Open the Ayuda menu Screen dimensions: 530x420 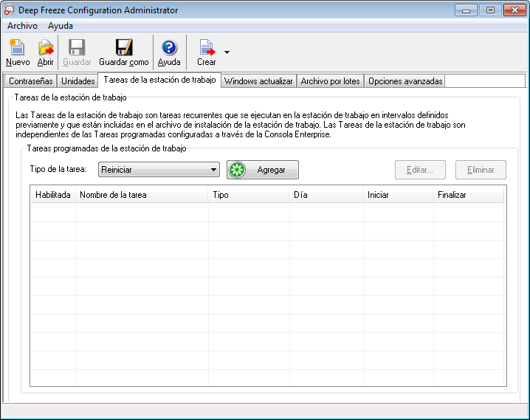(x=61, y=26)
